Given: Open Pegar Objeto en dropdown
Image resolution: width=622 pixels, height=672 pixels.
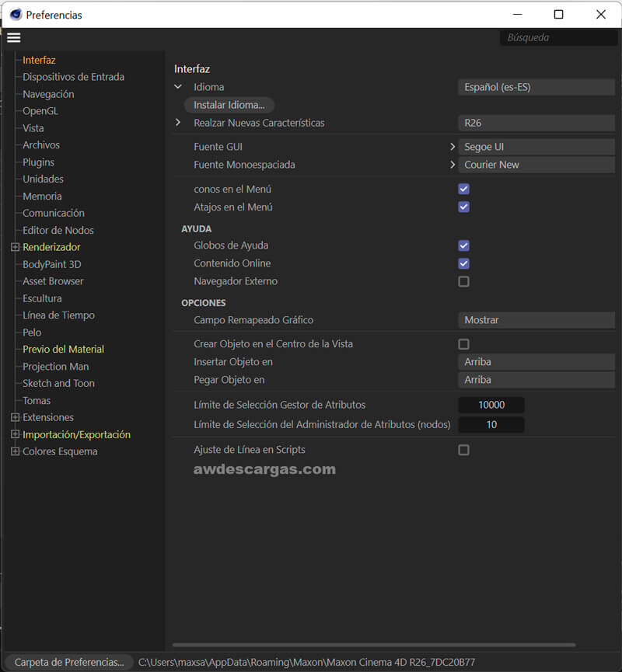Looking at the screenshot, I should (536, 380).
